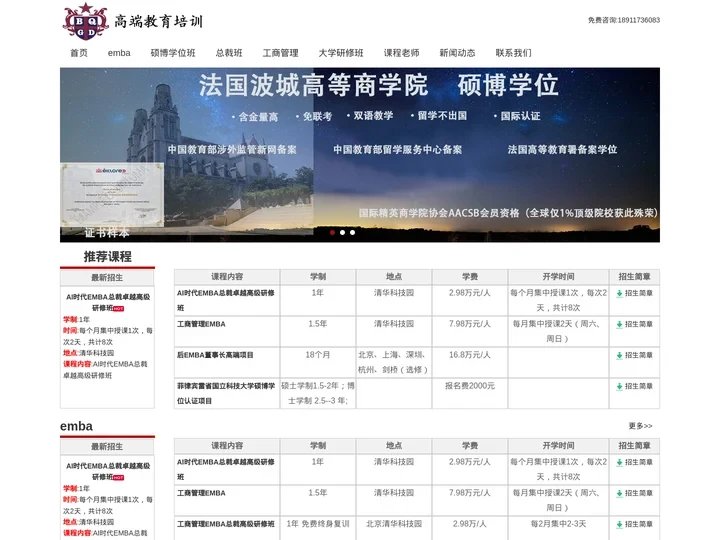
Task: Open the 首页 menu item
Action: click(79, 53)
